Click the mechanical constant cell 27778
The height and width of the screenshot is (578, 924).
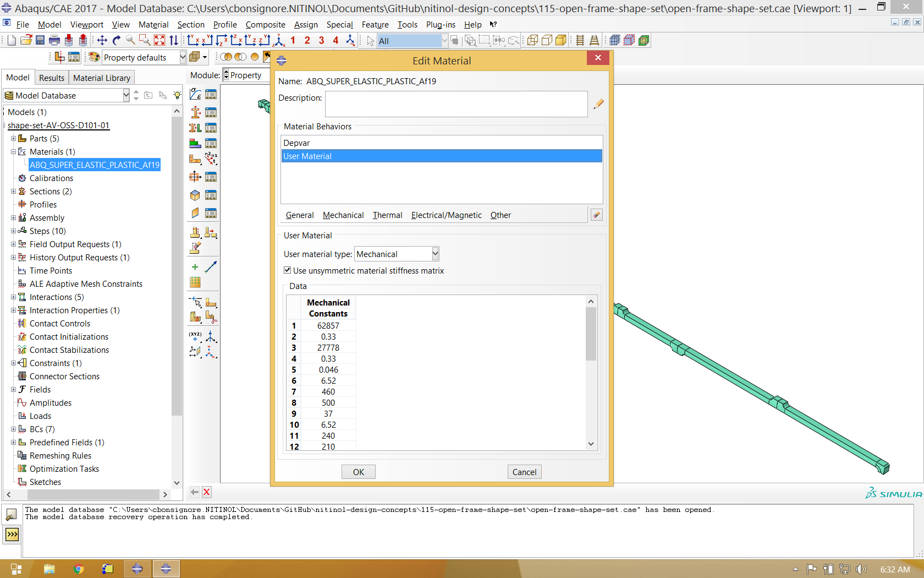[328, 347]
